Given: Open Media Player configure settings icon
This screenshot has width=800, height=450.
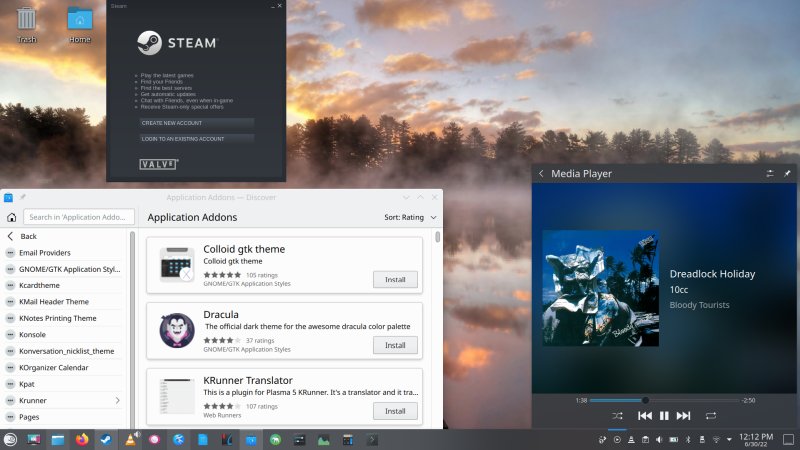Looking at the screenshot, I should click(769, 174).
